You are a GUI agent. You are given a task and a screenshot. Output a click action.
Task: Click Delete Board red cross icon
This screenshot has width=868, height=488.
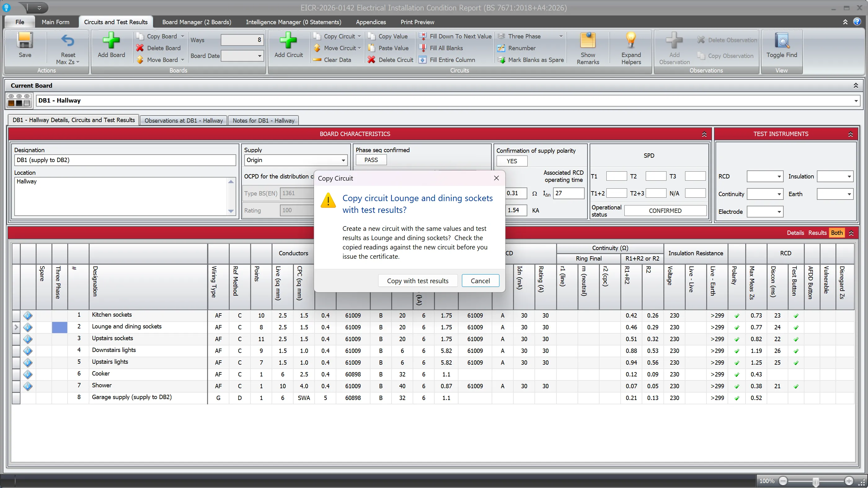(x=140, y=48)
